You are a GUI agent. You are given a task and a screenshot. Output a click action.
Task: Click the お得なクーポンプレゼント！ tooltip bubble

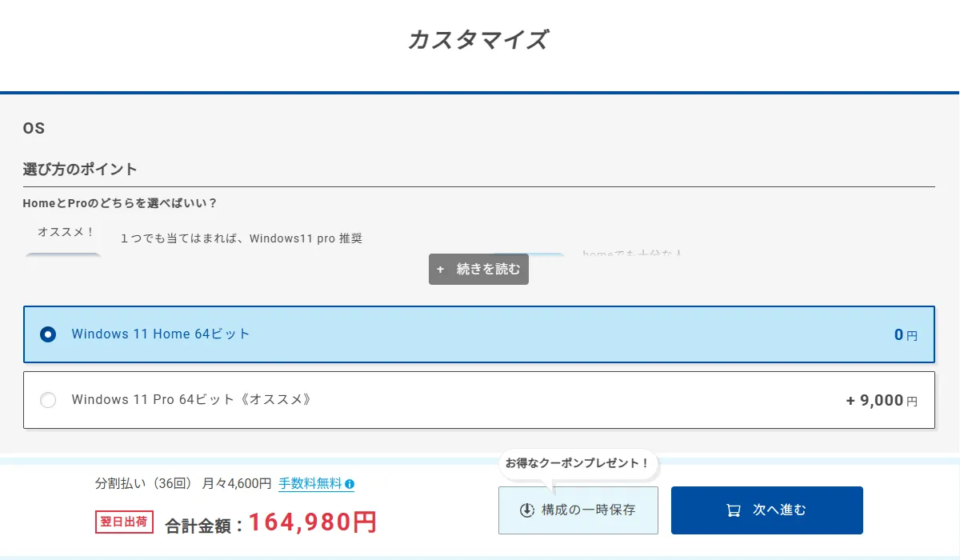(x=578, y=463)
